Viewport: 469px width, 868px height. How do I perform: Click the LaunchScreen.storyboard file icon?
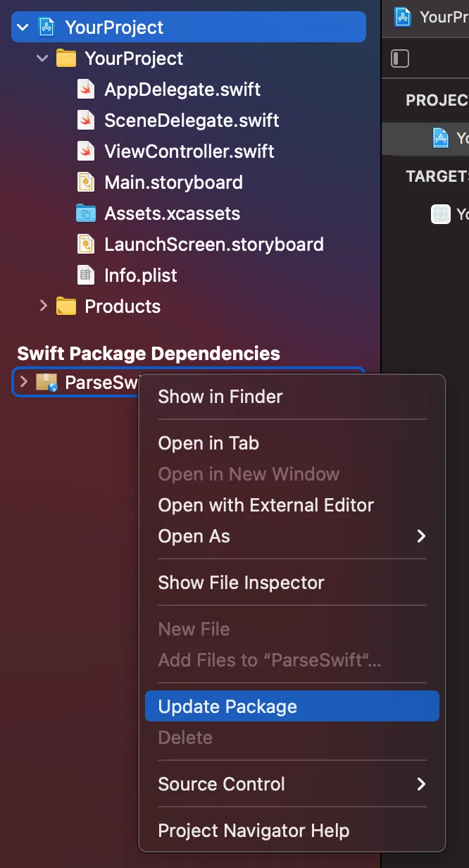click(x=86, y=244)
